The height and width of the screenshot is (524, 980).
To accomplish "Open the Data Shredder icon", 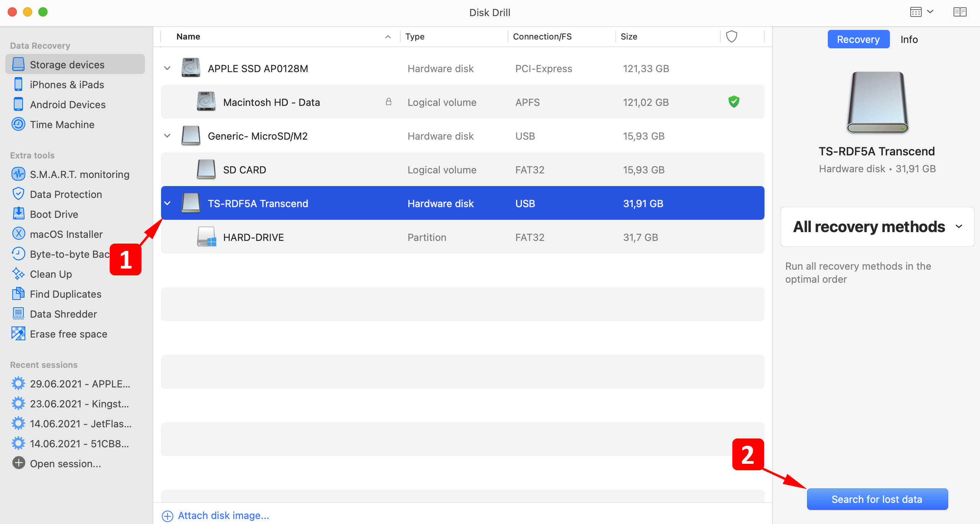I will click(x=18, y=314).
